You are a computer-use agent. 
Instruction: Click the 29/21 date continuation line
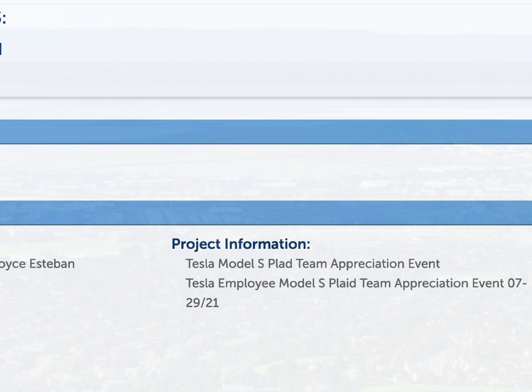(x=202, y=303)
